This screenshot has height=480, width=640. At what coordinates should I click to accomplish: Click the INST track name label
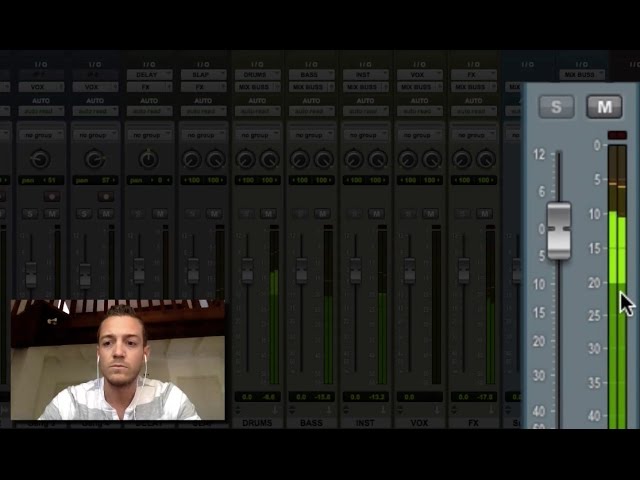pos(365,423)
